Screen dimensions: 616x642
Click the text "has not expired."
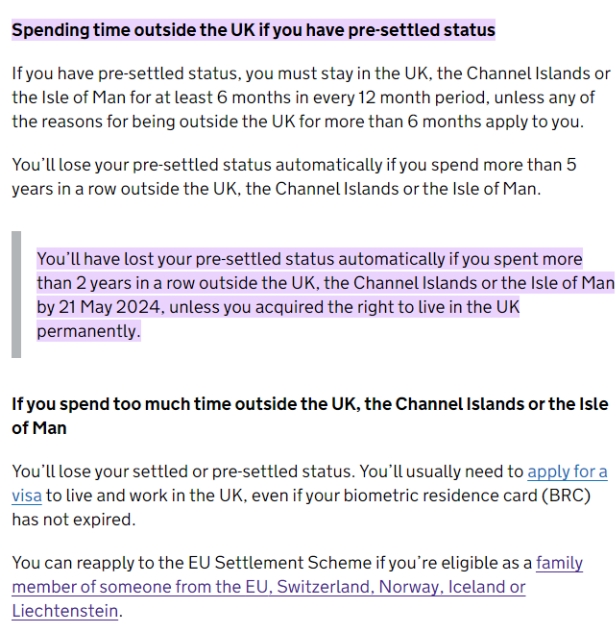pos(74,520)
